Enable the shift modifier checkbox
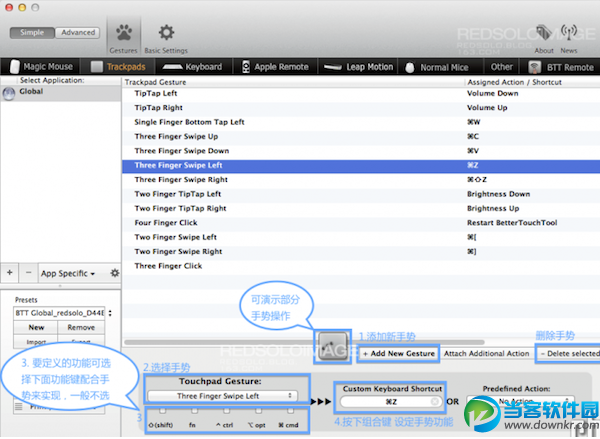The height and width of the screenshot is (439, 600). click(163, 411)
